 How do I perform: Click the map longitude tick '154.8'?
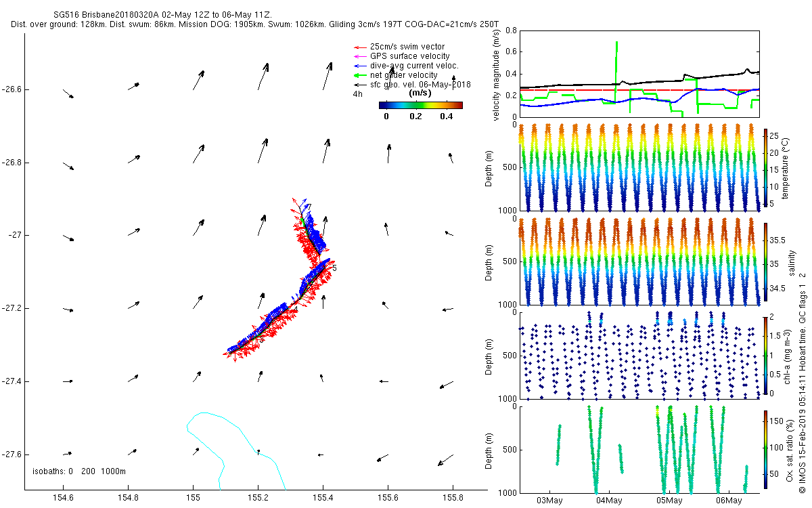(128, 498)
